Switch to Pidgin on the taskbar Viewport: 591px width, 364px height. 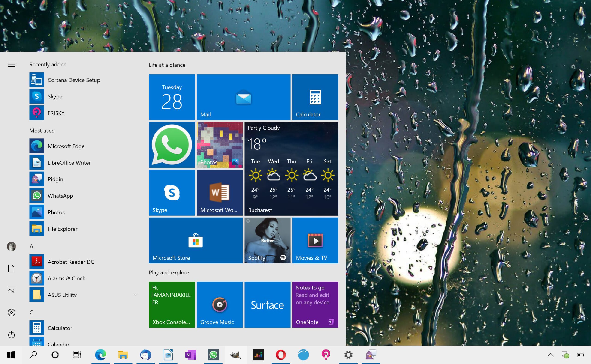tap(371, 355)
